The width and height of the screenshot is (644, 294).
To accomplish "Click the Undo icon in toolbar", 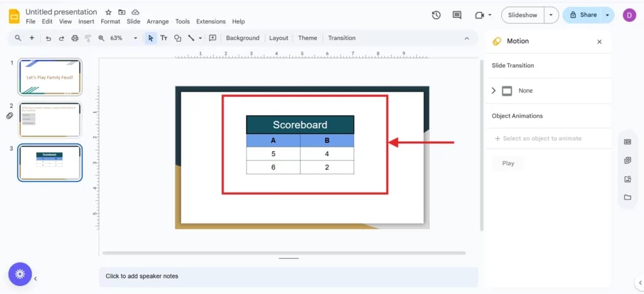I will point(48,38).
